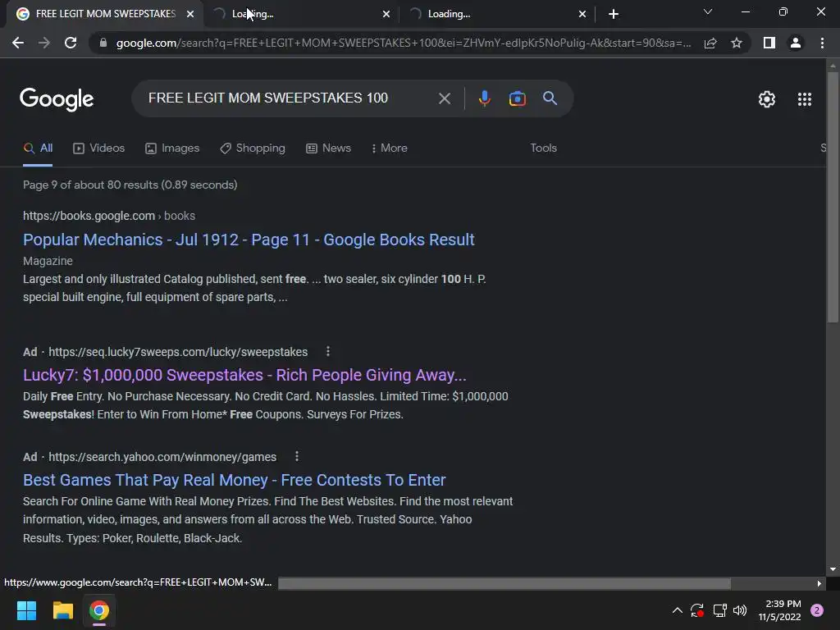The image size is (840, 630).
Task: Expand the More search filters
Action: click(389, 148)
